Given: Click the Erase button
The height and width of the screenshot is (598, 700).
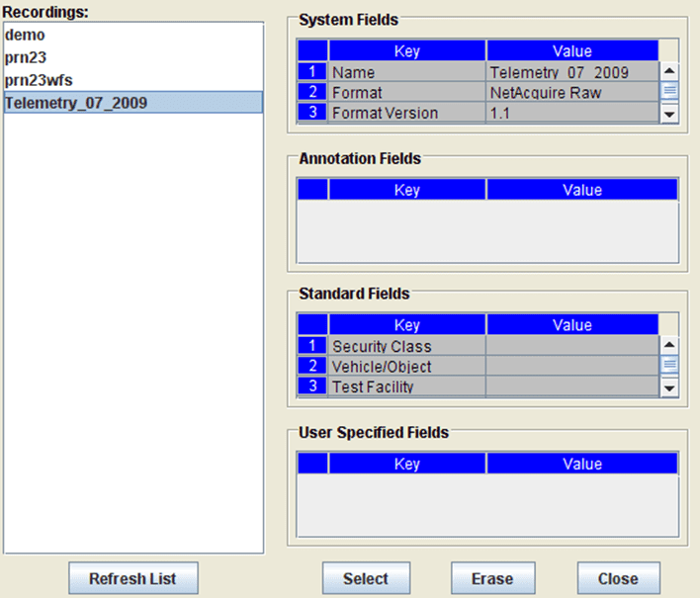Looking at the screenshot, I should (x=492, y=578).
